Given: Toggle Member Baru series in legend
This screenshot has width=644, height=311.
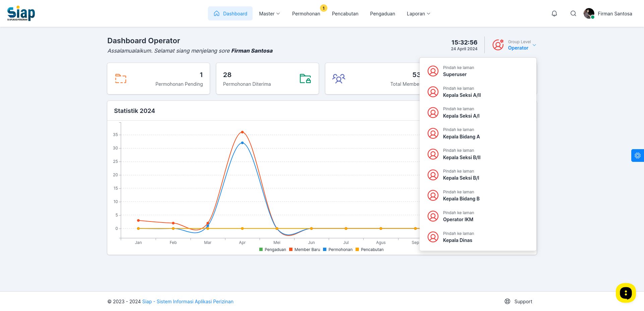Looking at the screenshot, I should 305,250.
